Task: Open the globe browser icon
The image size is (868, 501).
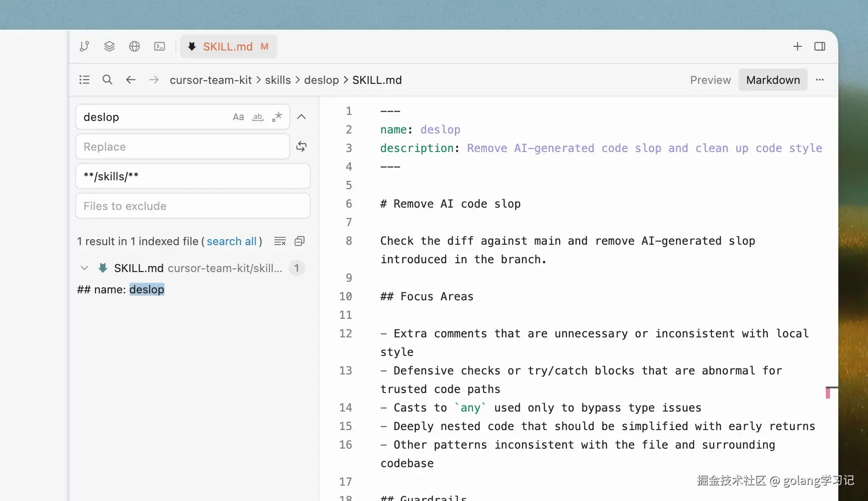Action: 134,46
